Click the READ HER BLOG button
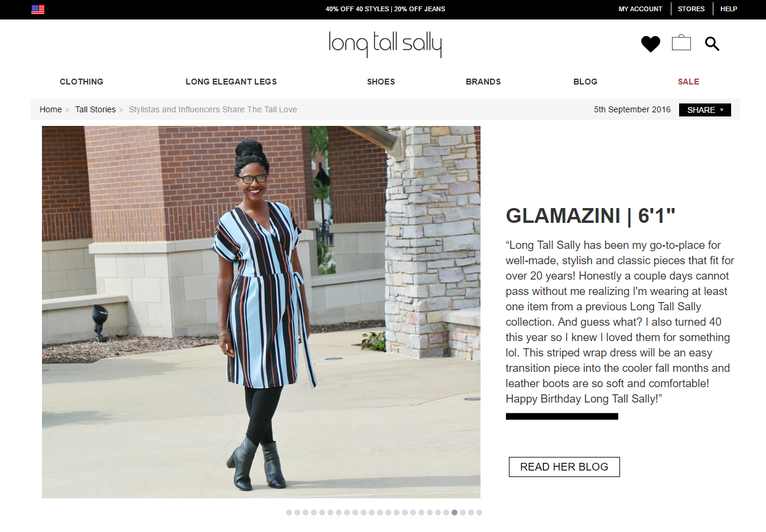This screenshot has width=766, height=532. click(x=564, y=467)
